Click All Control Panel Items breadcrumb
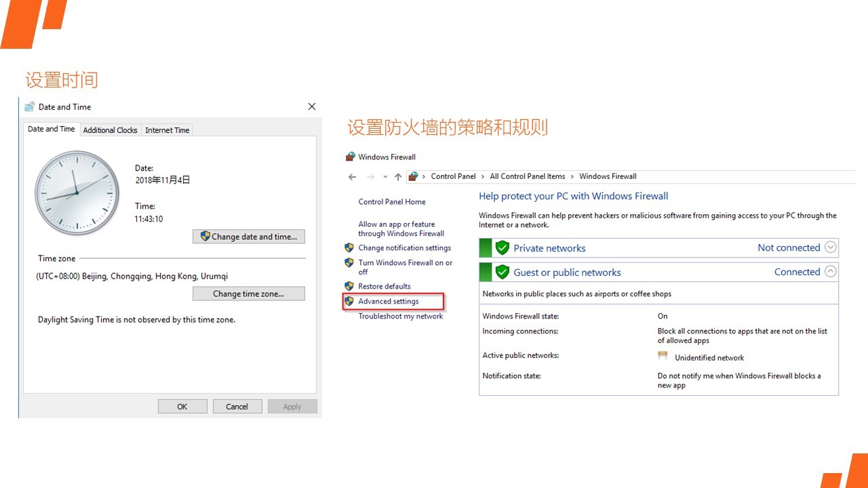This screenshot has height=488, width=868. pos(528,176)
